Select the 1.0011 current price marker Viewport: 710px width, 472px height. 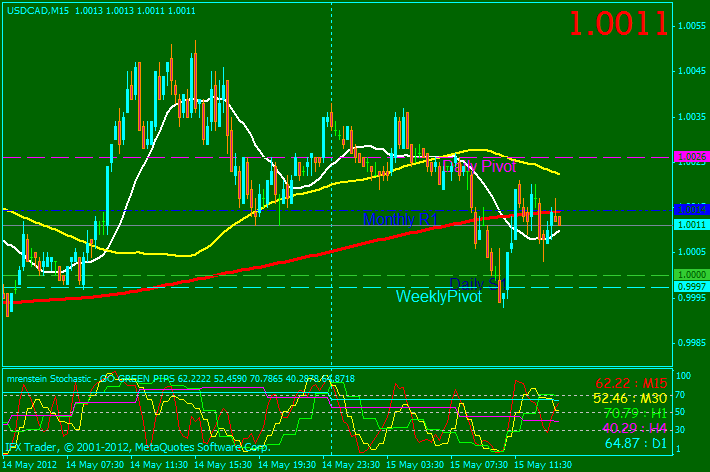point(690,225)
